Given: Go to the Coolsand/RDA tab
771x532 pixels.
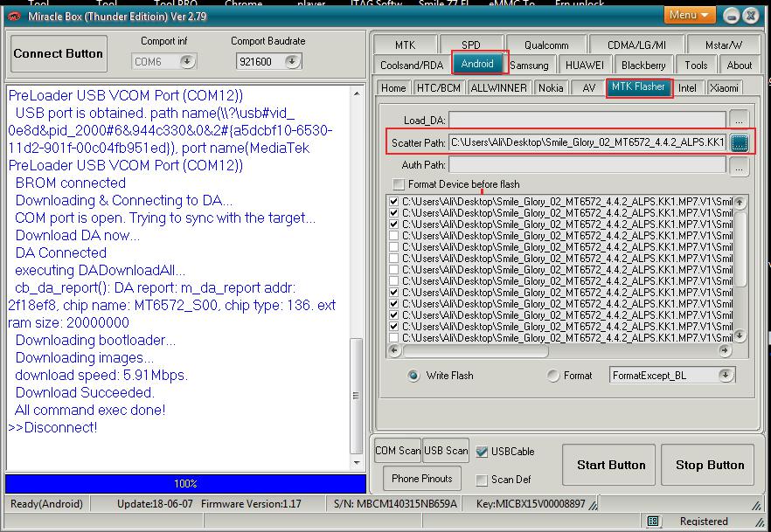Looking at the screenshot, I should tap(412, 65).
